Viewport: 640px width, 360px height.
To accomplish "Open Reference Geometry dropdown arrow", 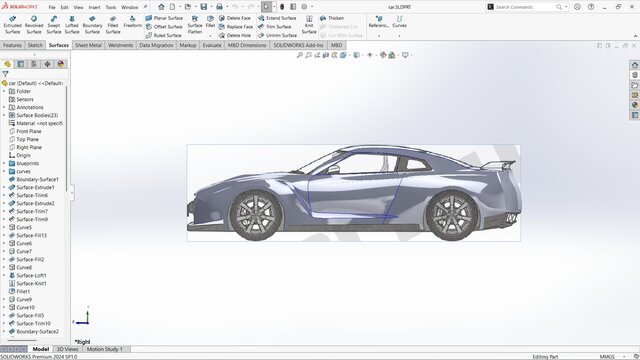I will click(379, 36).
